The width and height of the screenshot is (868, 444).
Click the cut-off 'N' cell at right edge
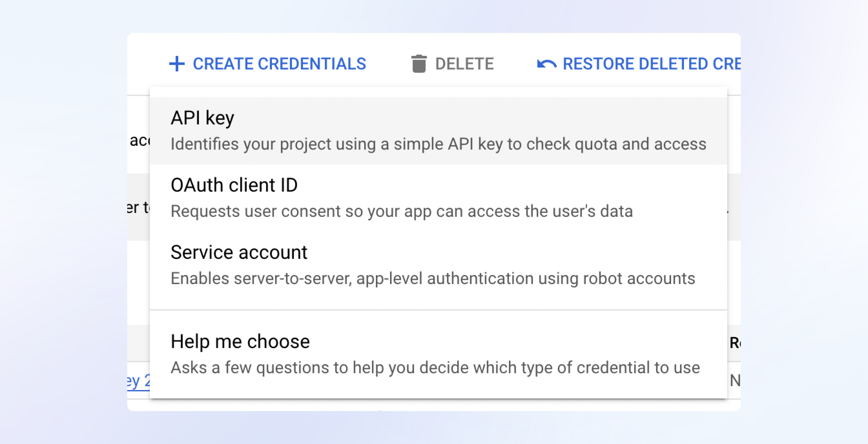point(735,381)
